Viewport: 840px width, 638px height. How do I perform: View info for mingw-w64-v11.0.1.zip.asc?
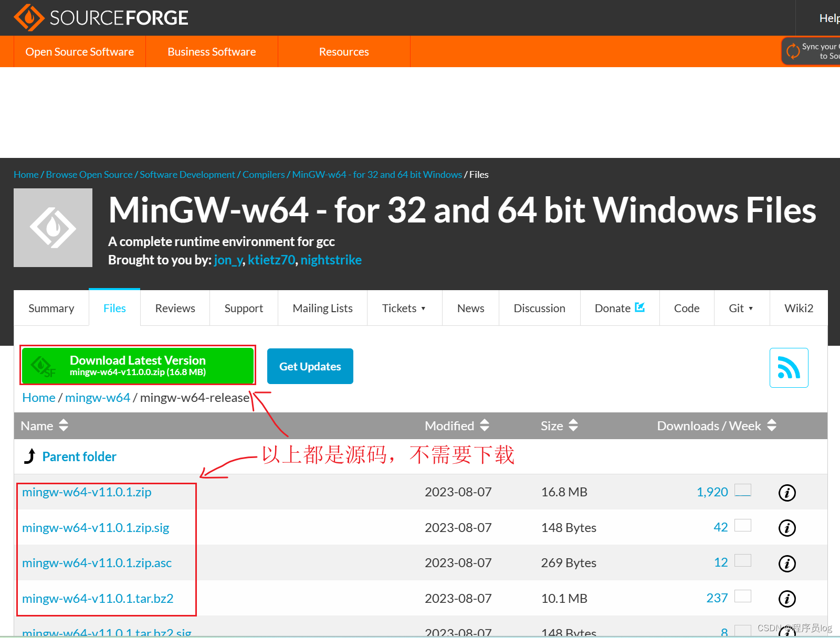[786, 563]
